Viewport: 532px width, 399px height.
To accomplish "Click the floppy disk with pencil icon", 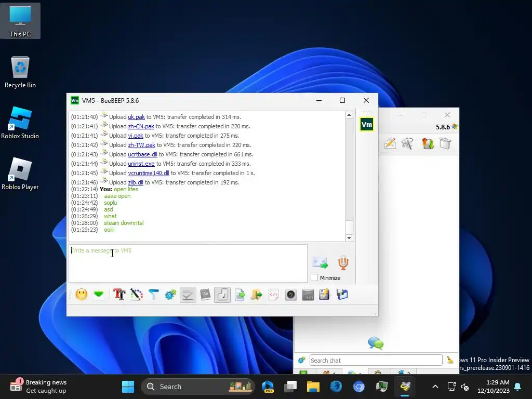I will click(324, 294).
